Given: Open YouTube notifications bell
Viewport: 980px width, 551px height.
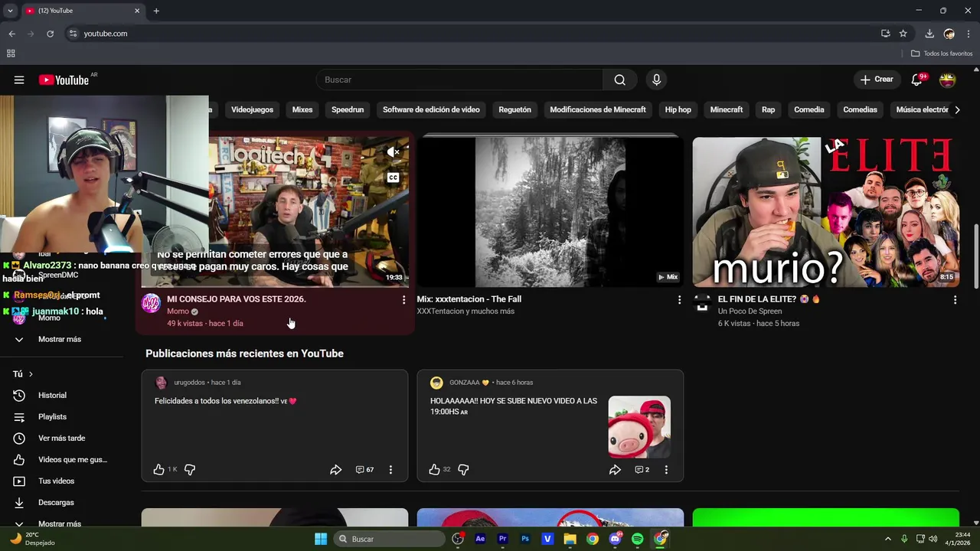Looking at the screenshot, I should (x=916, y=80).
